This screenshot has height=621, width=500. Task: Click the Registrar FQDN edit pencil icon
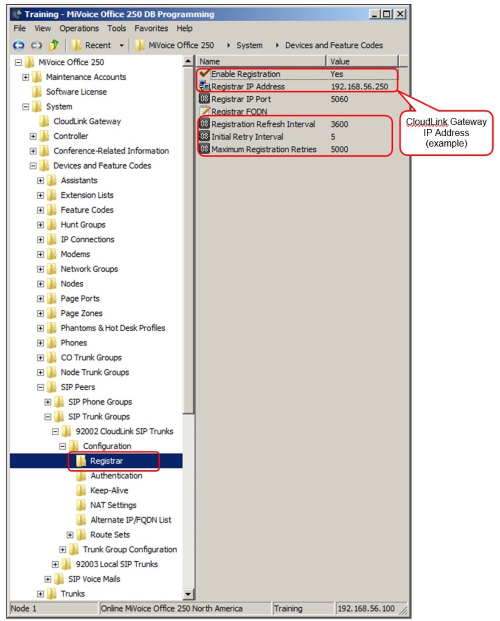click(204, 111)
